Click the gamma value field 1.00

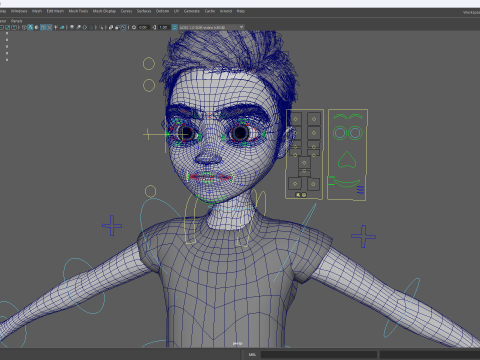point(163,27)
